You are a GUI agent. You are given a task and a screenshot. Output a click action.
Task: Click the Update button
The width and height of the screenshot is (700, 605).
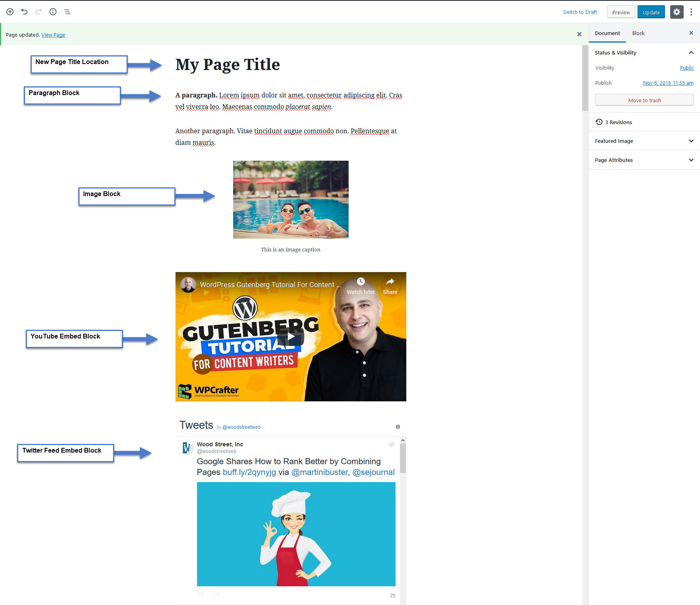click(651, 12)
